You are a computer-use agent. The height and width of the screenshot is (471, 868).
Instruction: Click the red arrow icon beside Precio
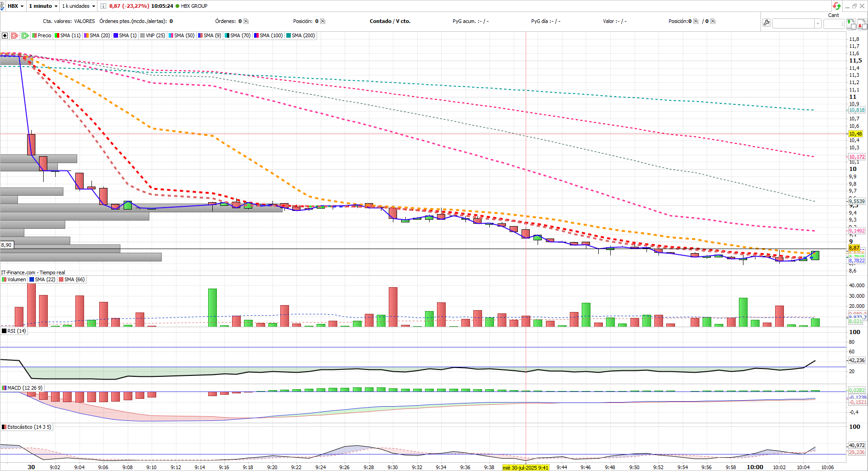15,35
